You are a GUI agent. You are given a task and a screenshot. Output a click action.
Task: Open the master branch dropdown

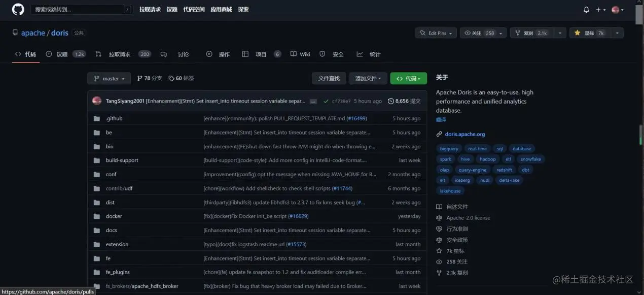(x=109, y=79)
